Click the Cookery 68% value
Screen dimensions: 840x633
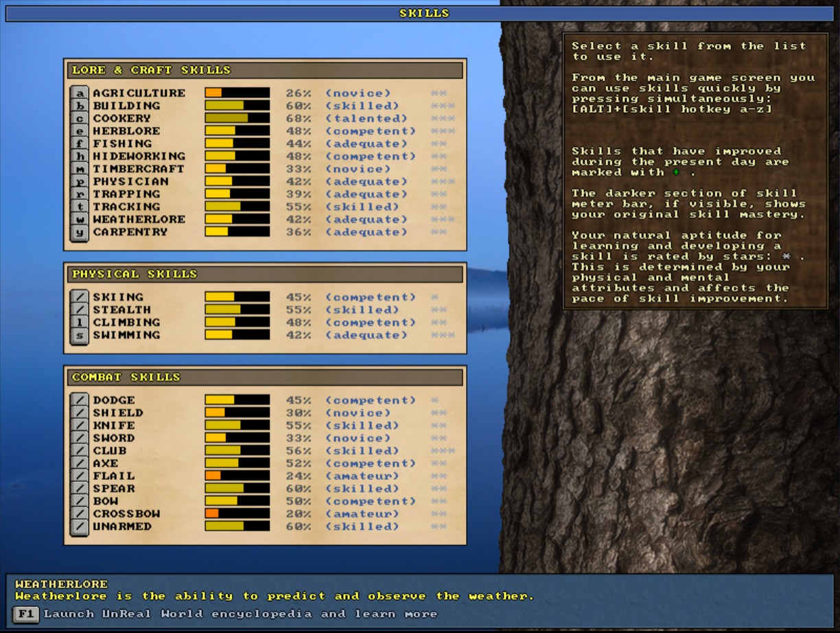(x=299, y=119)
